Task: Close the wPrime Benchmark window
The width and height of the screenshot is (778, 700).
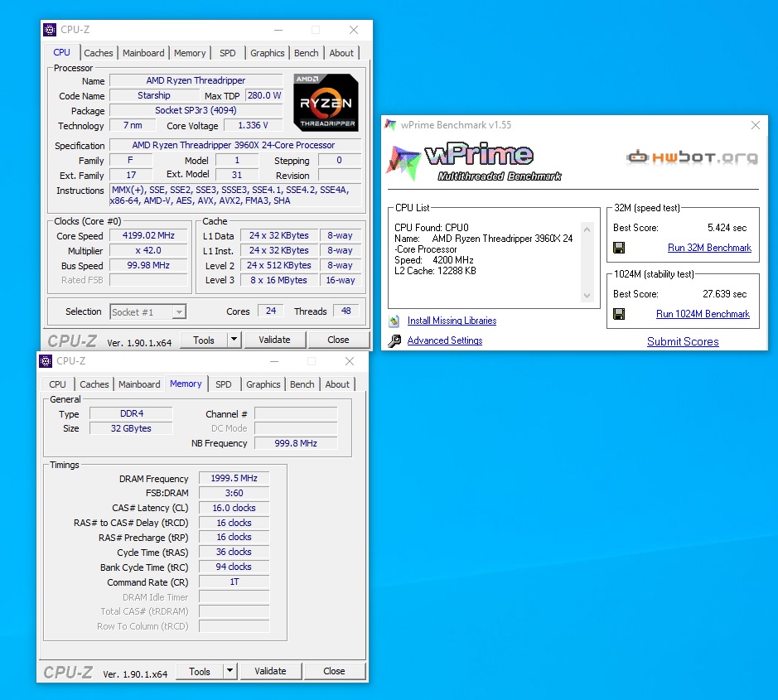Action: [755, 125]
